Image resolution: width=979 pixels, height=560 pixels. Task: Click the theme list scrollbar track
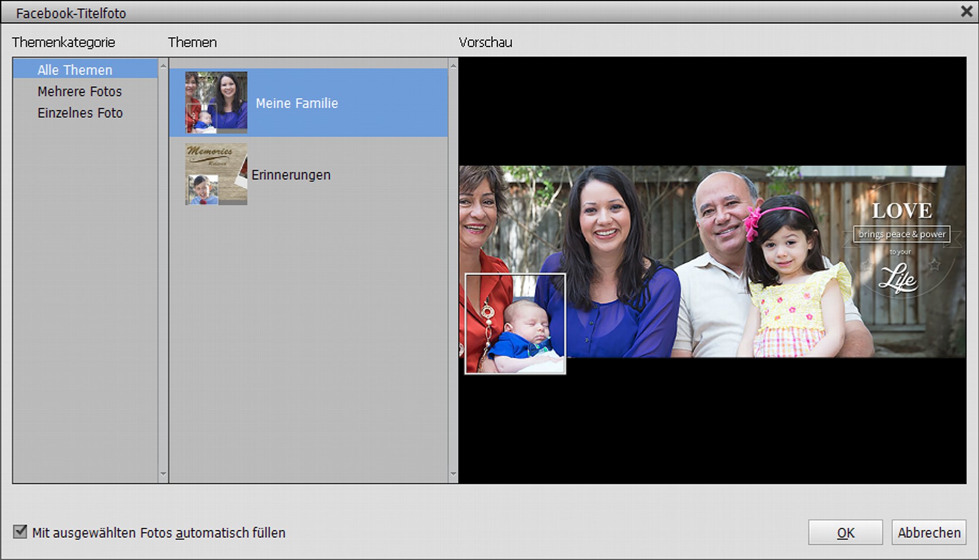[453, 270]
